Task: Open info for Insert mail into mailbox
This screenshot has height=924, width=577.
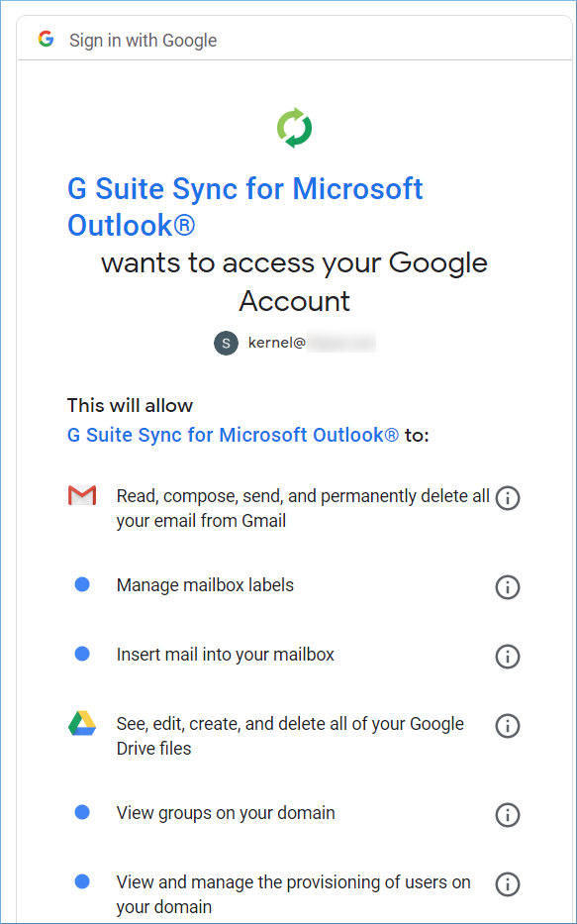Action: coord(508,656)
